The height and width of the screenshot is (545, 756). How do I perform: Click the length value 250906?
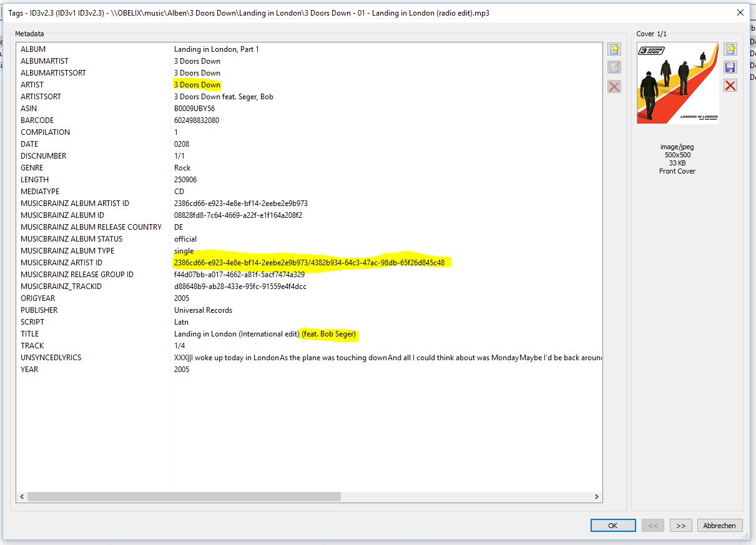pos(185,180)
